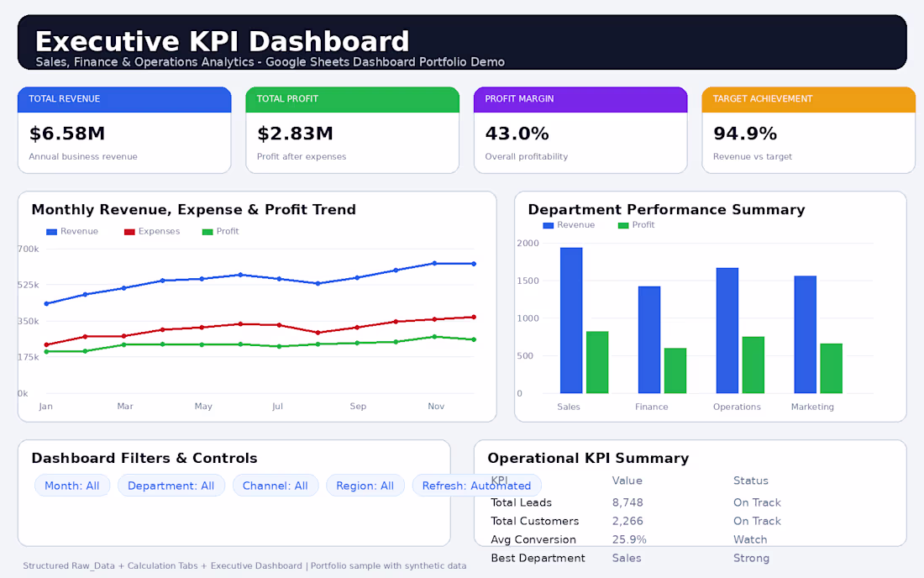Click the Value column header
Image resolution: width=924 pixels, height=578 pixels.
pos(627,481)
